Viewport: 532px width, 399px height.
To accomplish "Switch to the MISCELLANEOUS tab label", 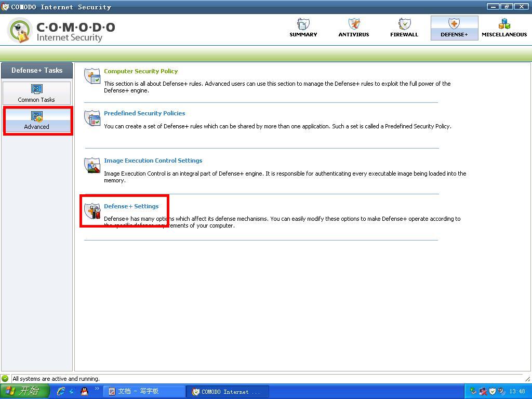I will [x=504, y=35].
